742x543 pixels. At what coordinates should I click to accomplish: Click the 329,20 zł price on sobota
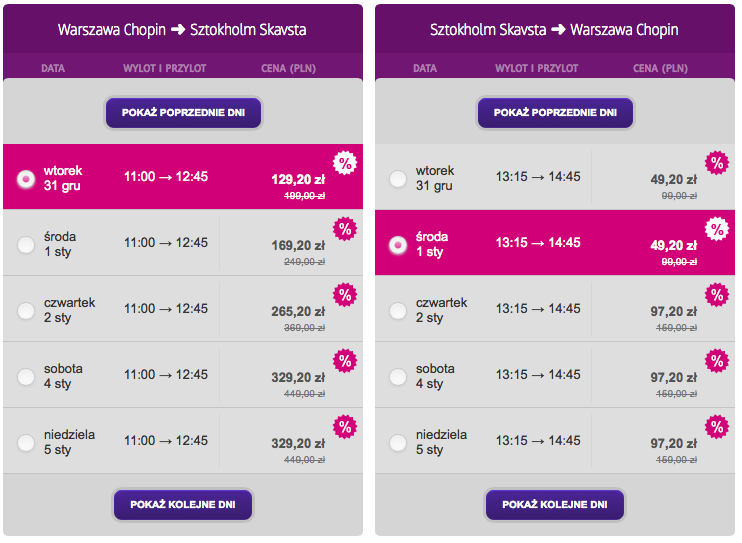click(x=298, y=377)
